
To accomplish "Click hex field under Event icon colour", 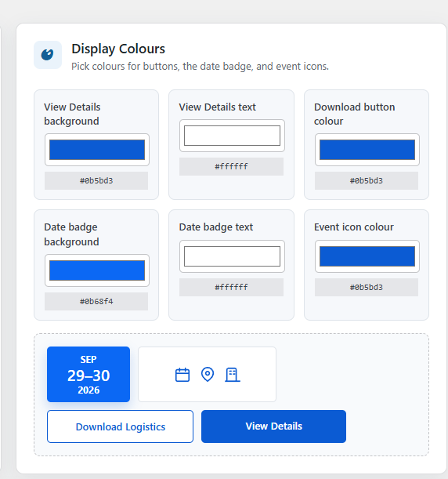I will click(x=367, y=288).
